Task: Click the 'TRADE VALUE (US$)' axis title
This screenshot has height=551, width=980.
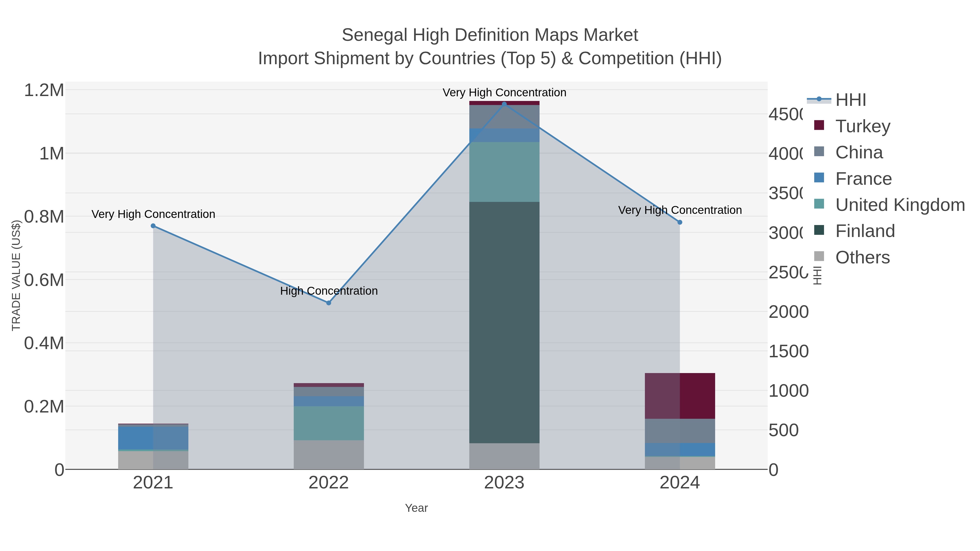Action: coord(16,275)
